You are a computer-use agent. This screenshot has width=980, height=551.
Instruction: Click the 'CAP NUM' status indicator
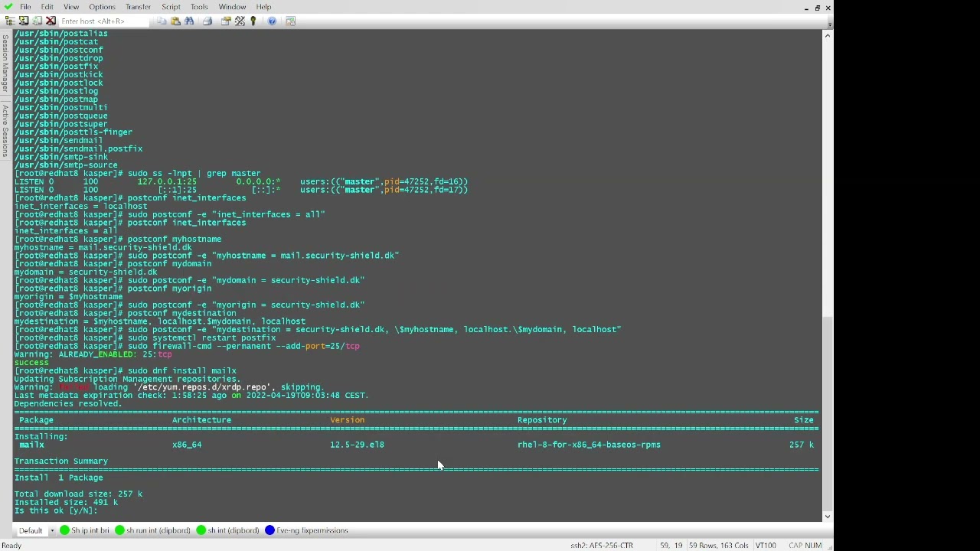pyautogui.click(x=805, y=546)
